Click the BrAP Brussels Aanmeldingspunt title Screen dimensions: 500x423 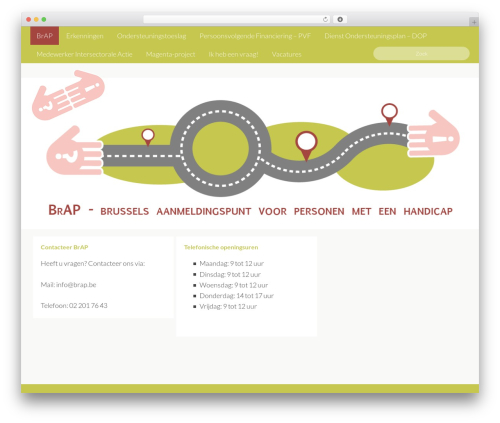pyautogui.click(x=250, y=210)
